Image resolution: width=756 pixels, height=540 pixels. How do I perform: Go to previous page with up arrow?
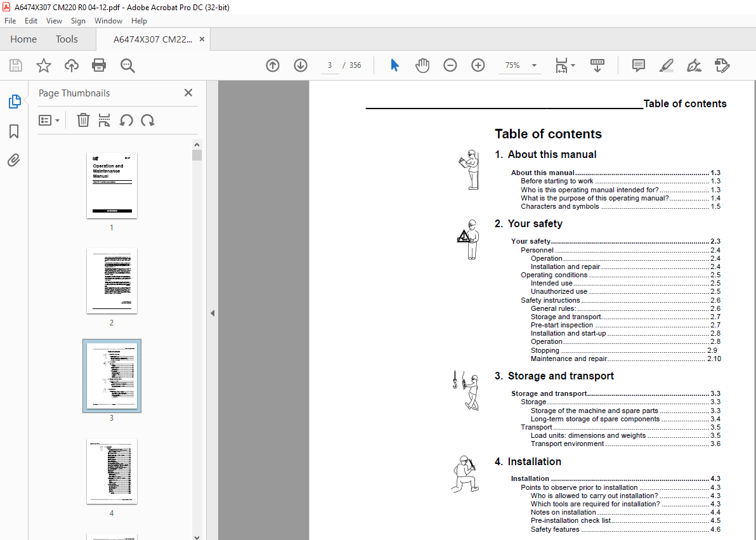273,65
